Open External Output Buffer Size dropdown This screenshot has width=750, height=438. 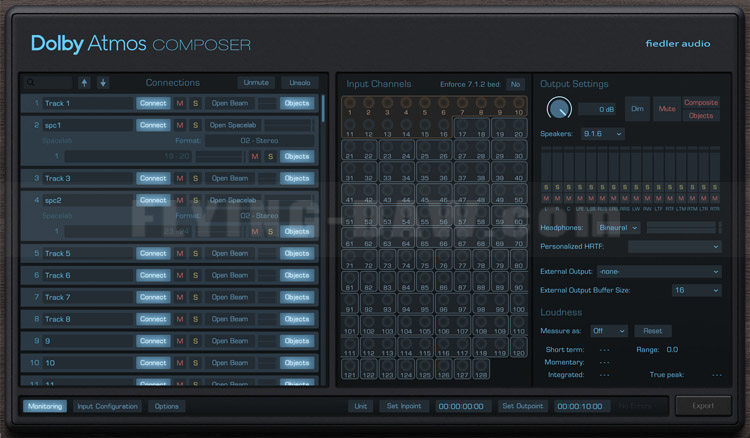coord(696,290)
